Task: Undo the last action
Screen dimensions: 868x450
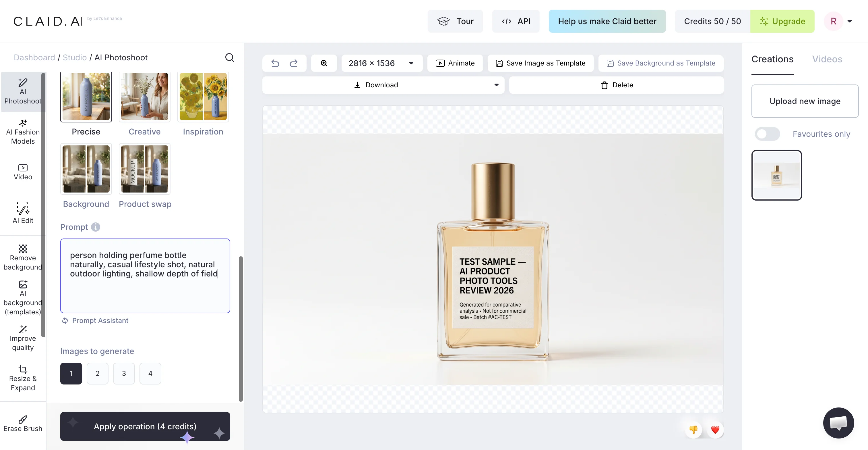Action: click(x=275, y=63)
